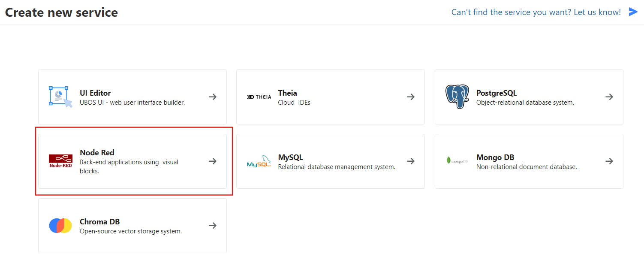
Task: Click the Node-RED logo icon
Action: (x=60, y=161)
